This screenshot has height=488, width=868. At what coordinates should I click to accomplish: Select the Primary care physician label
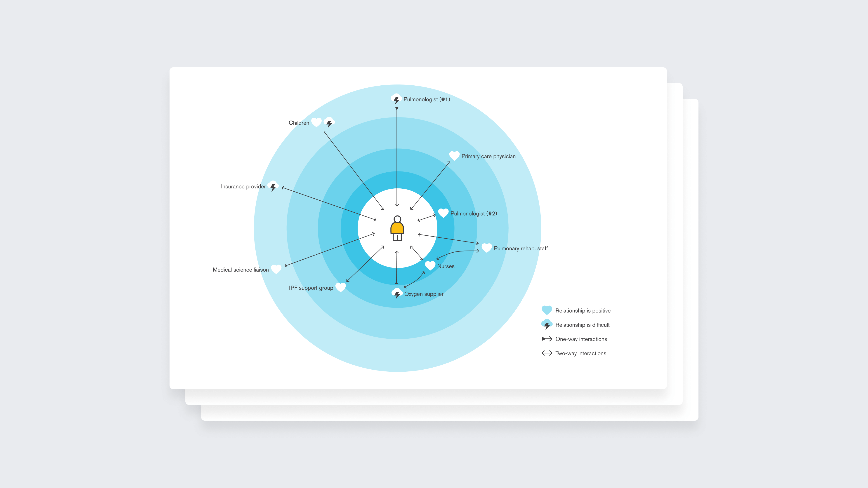click(488, 156)
